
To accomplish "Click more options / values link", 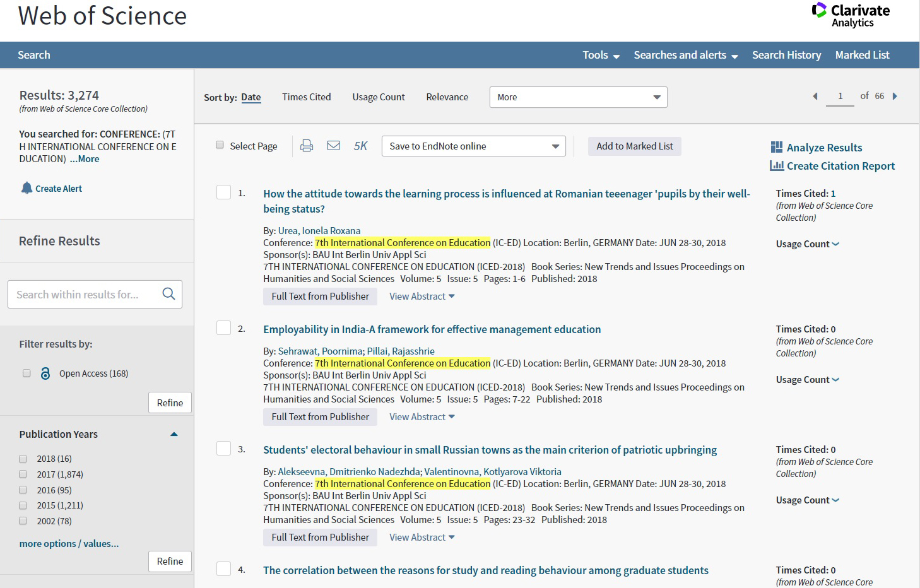I will 69,543.
